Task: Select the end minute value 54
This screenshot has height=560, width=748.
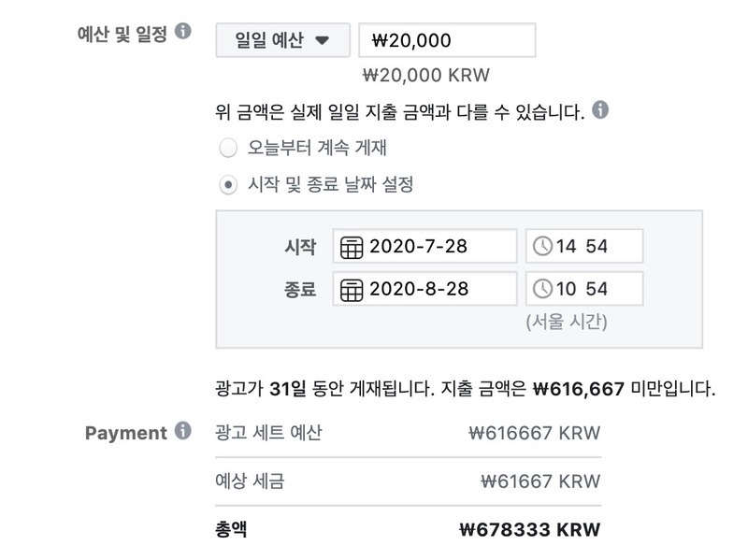Action: [x=597, y=289]
